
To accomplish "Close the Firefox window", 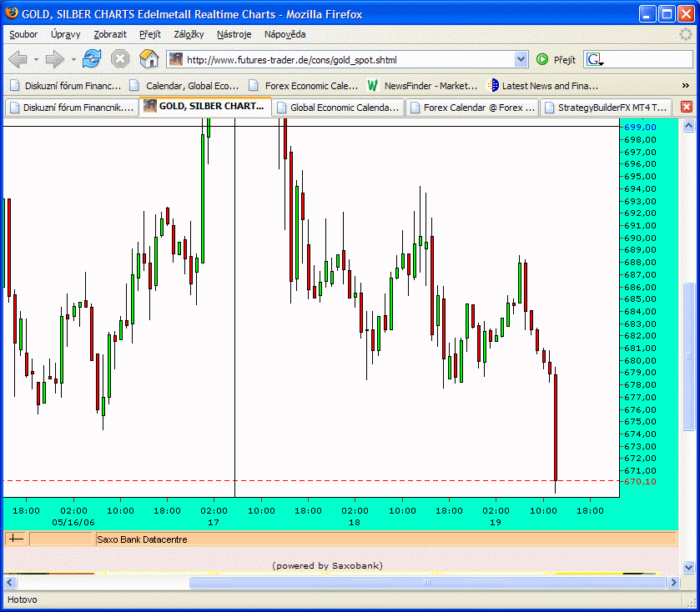I will coord(686,13).
